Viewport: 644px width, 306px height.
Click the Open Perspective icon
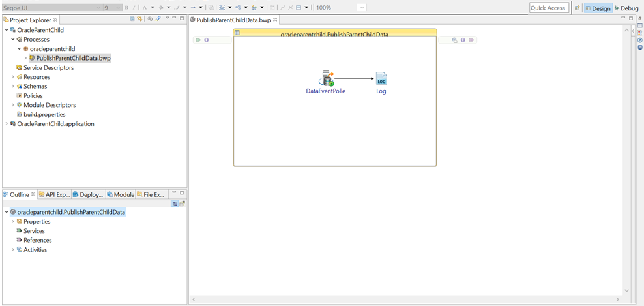coord(577,8)
